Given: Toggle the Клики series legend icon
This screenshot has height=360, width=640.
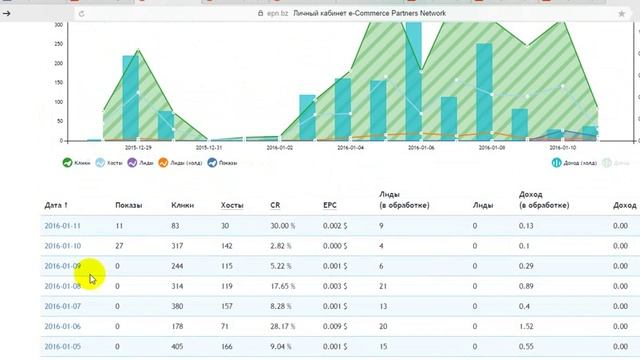Looking at the screenshot, I should tap(67, 162).
